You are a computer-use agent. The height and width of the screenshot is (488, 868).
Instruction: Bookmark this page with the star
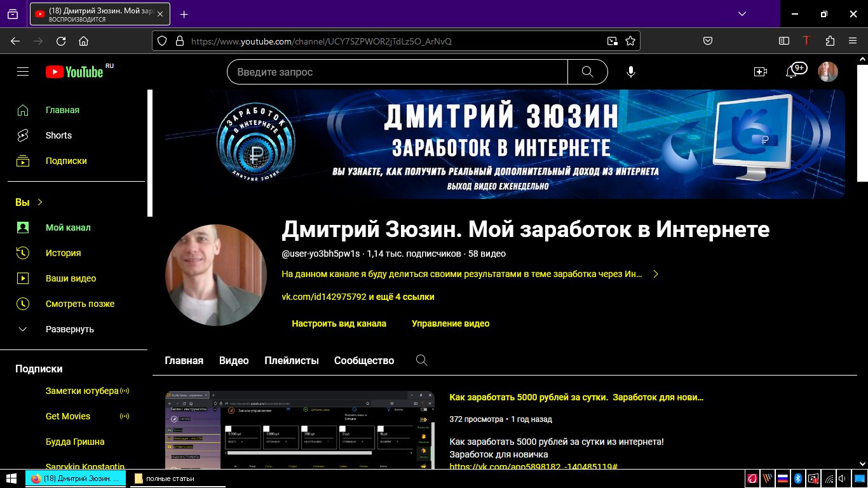[x=630, y=41]
